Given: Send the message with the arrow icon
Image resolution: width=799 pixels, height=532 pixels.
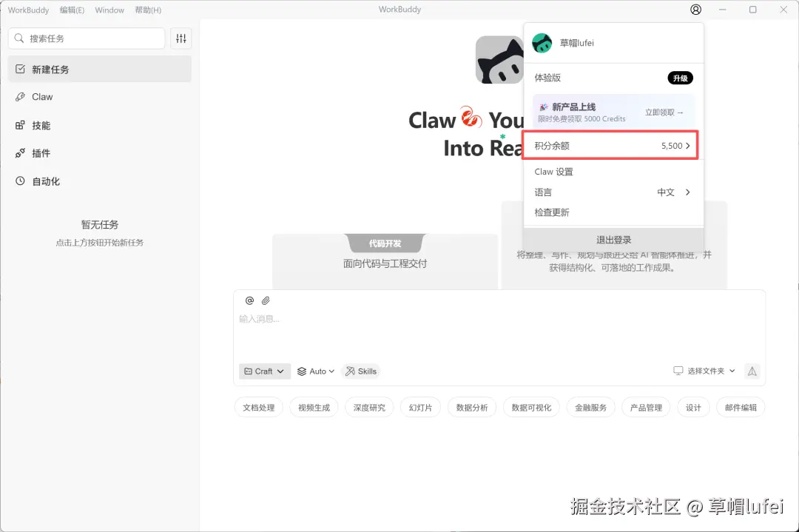Looking at the screenshot, I should [x=752, y=371].
